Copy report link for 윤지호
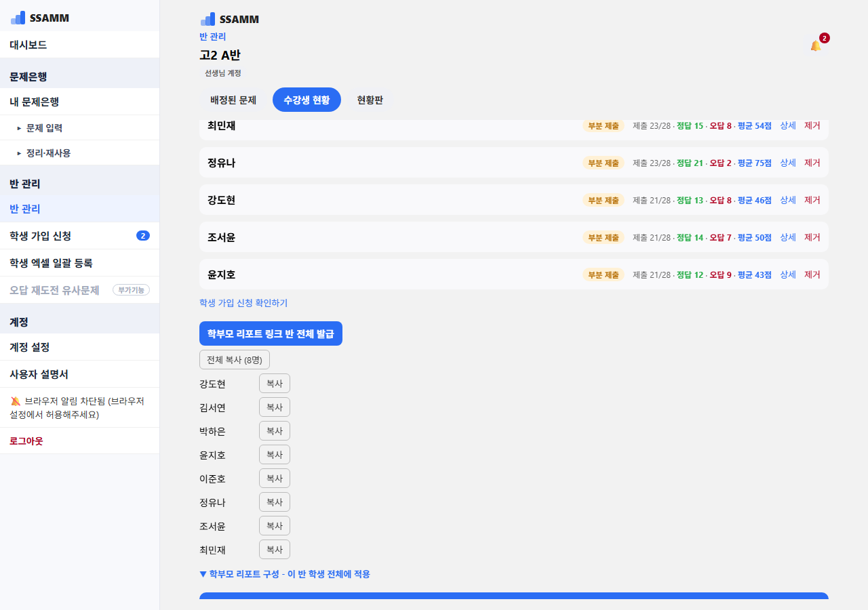This screenshot has height=610, width=868. [x=275, y=455]
